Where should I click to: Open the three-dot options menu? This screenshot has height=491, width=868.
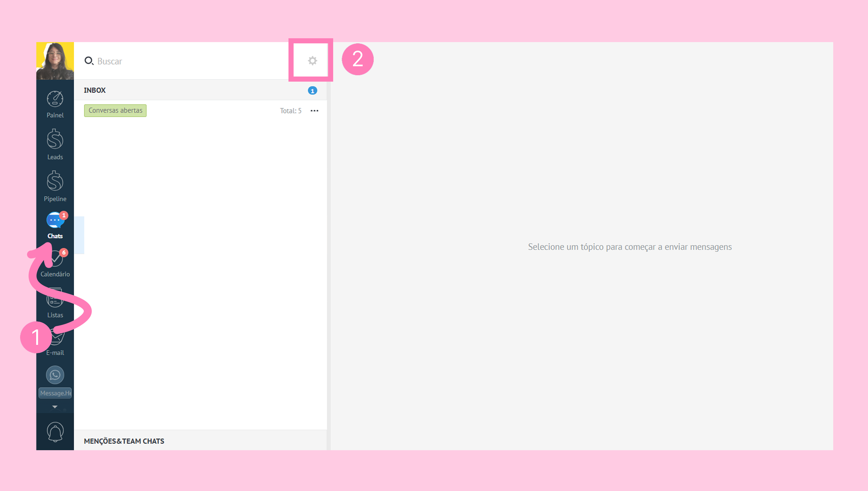[x=314, y=111]
